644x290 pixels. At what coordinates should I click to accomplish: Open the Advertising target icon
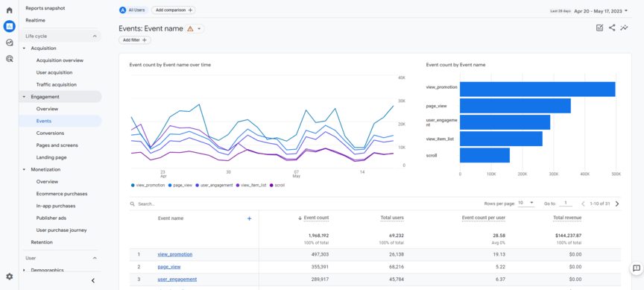tap(10, 59)
